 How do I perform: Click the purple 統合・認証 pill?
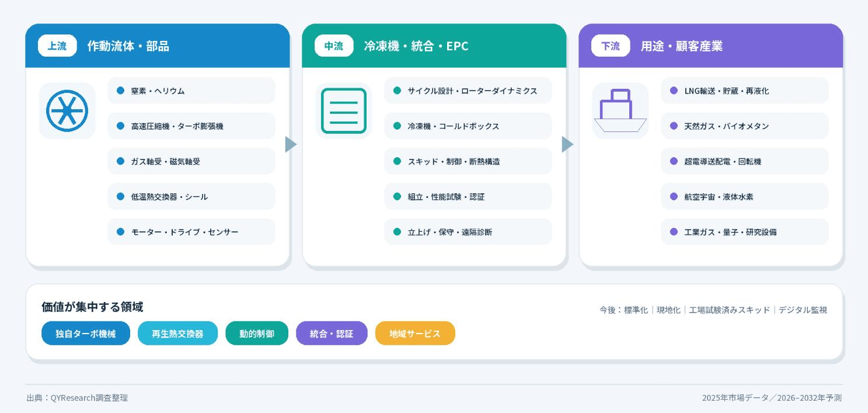332,334
